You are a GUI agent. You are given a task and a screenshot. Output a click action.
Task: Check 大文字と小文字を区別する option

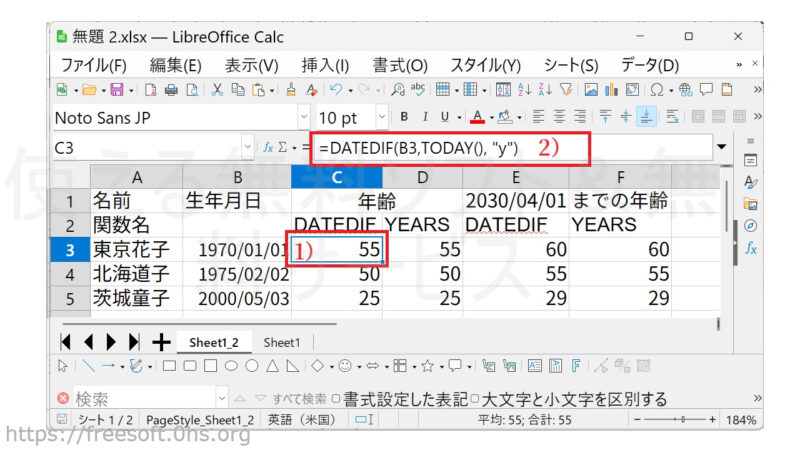[x=474, y=398]
